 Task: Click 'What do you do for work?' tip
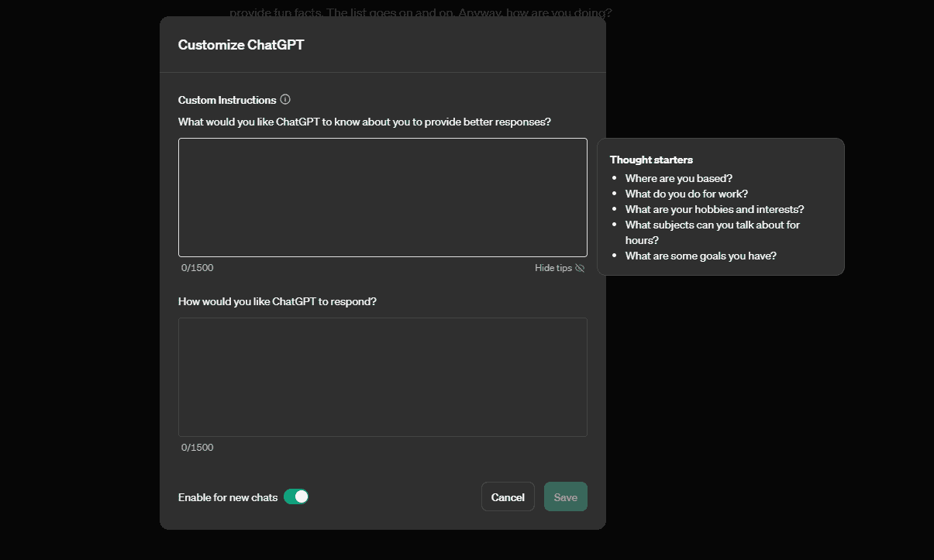tap(687, 194)
